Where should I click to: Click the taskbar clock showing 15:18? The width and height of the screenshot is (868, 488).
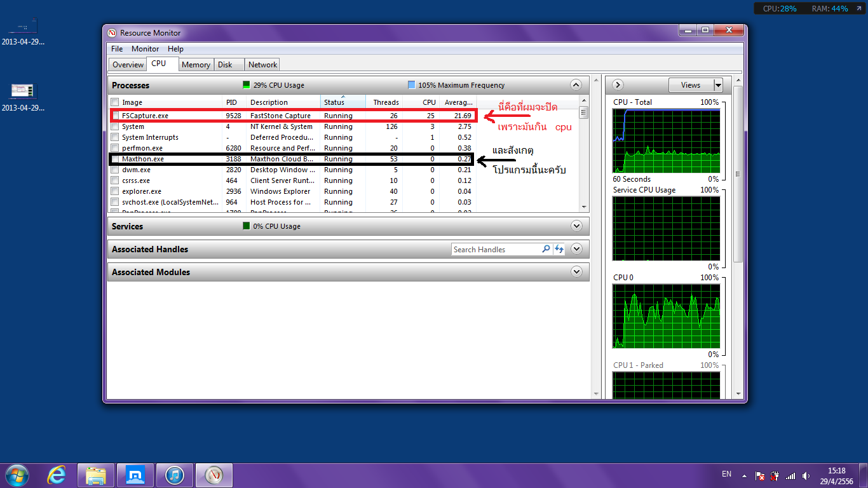pos(837,475)
